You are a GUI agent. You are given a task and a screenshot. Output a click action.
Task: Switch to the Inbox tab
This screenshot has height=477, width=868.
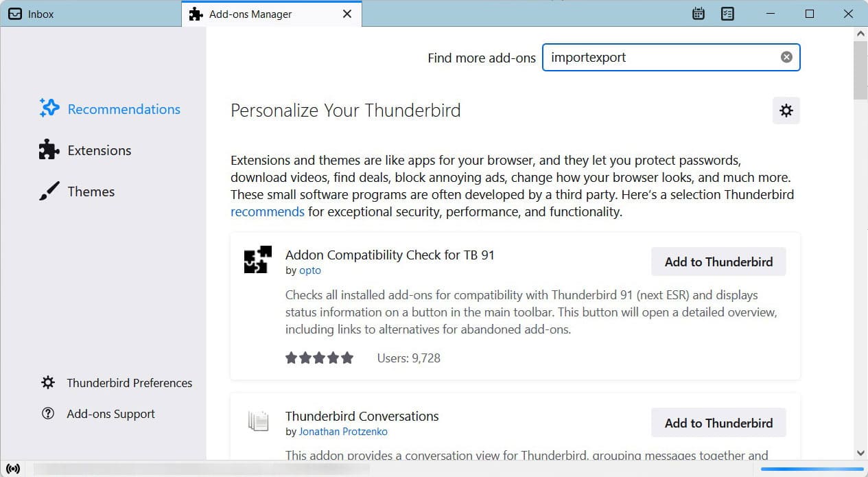click(41, 14)
